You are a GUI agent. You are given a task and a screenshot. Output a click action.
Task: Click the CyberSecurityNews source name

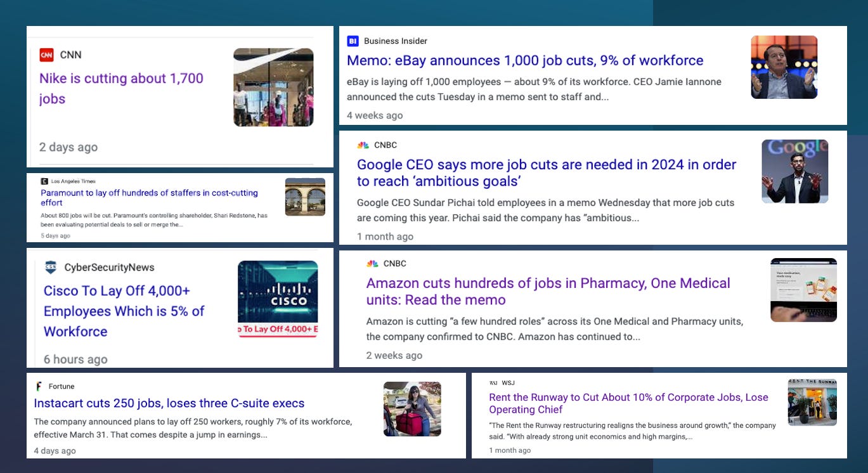[x=109, y=268]
